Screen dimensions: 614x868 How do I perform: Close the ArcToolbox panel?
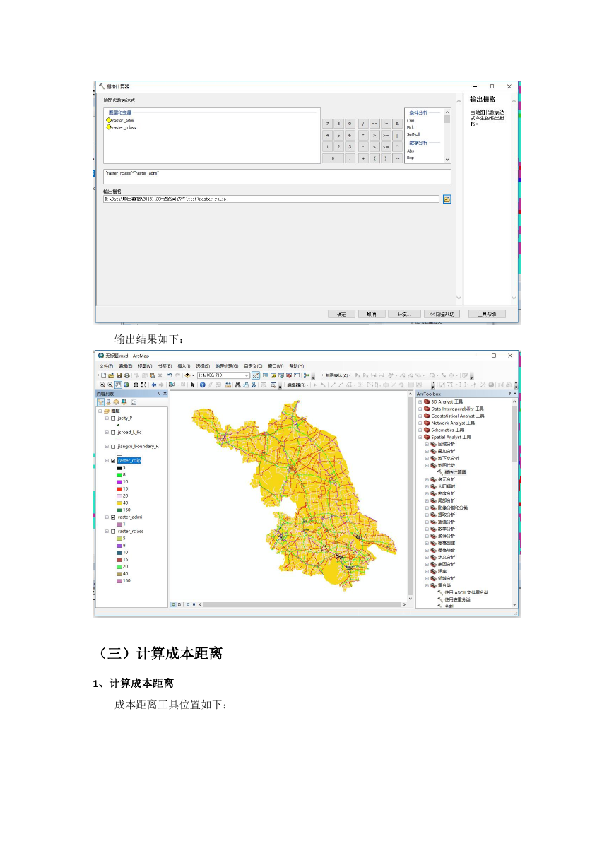pos(514,394)
